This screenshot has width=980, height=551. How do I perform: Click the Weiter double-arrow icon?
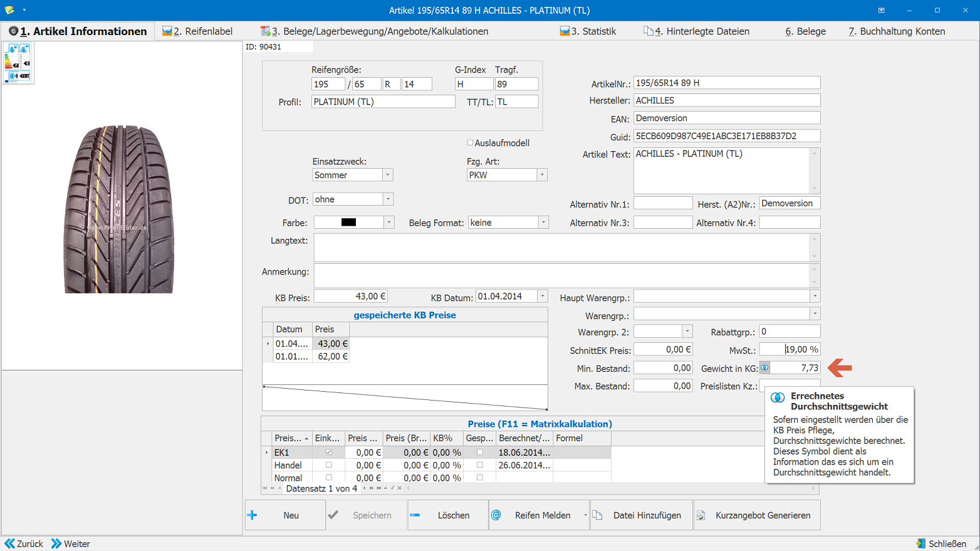pos(56,543)
